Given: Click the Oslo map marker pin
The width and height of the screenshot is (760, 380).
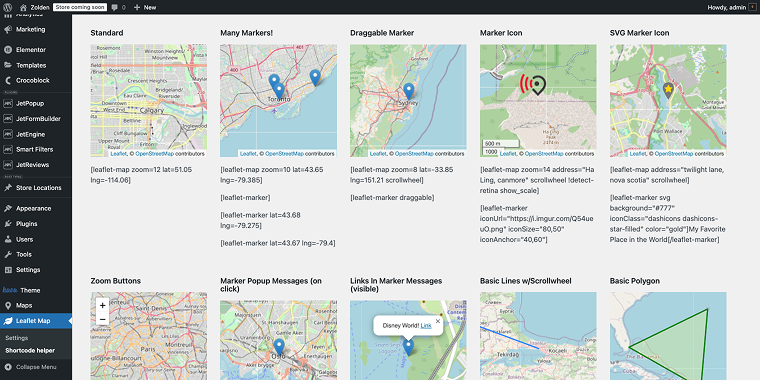Looking at the screenshot, I should click(279, 347).
